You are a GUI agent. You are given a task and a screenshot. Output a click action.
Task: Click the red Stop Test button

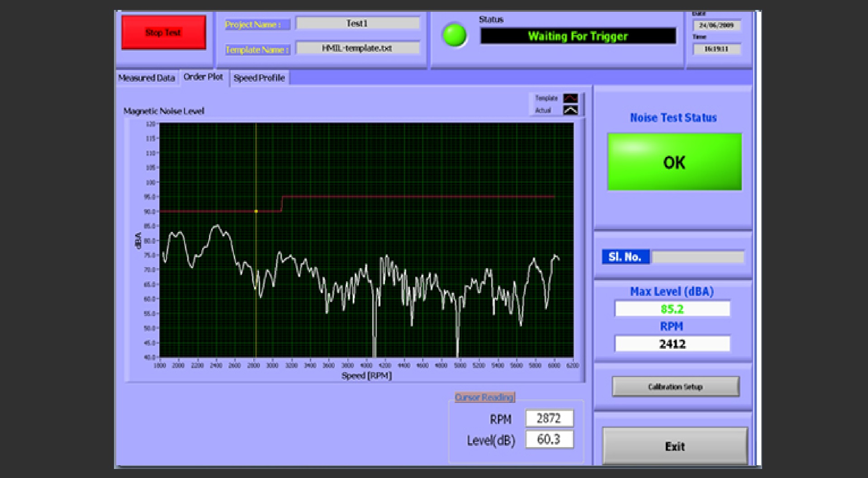pos(164,33)
